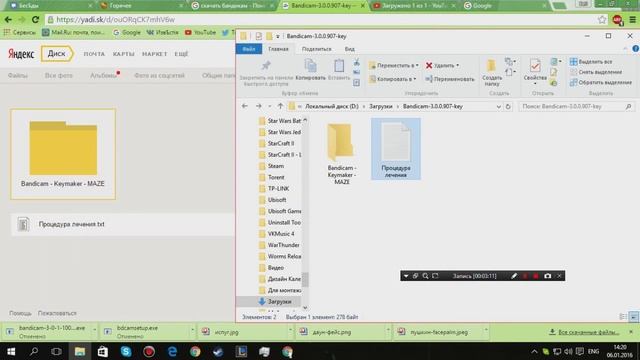
Task: Click the scissors cut icon in the ribbon
Action: [357, 62]
